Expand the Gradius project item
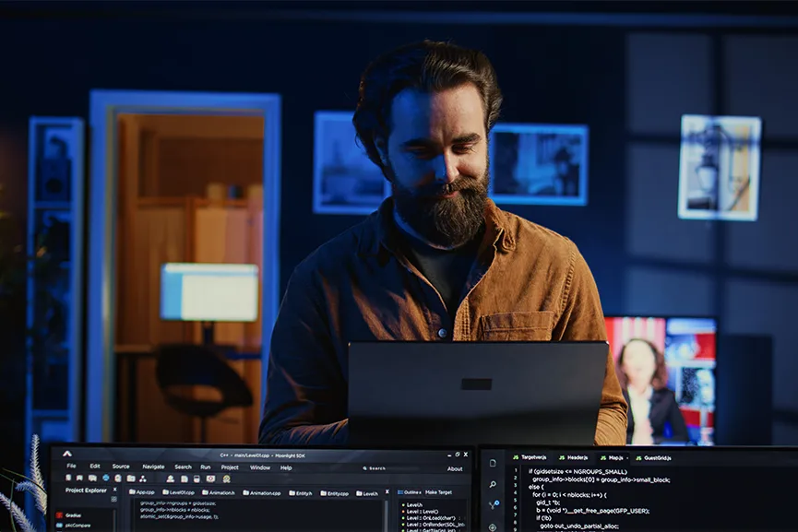 (x=73, y=515)
